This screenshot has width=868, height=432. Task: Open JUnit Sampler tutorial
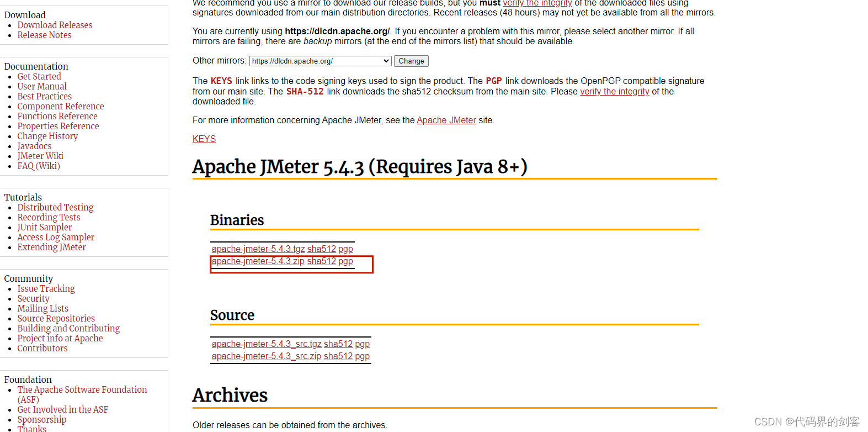[x=44, y=227]
